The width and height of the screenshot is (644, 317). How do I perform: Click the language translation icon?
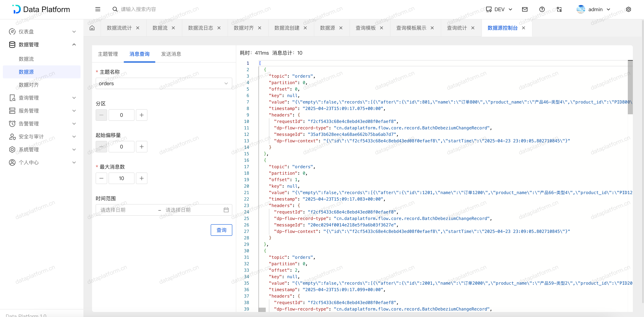point(559,9)
